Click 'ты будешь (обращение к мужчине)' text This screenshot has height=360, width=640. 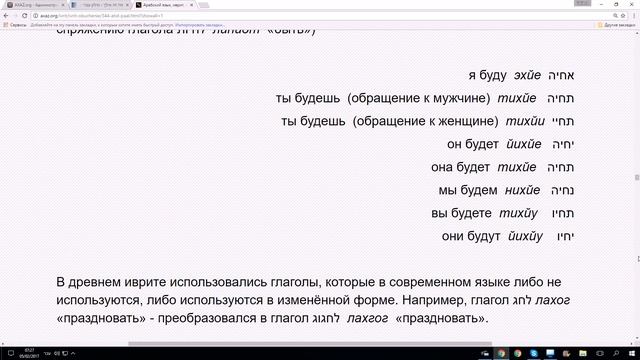click(383, 98)
